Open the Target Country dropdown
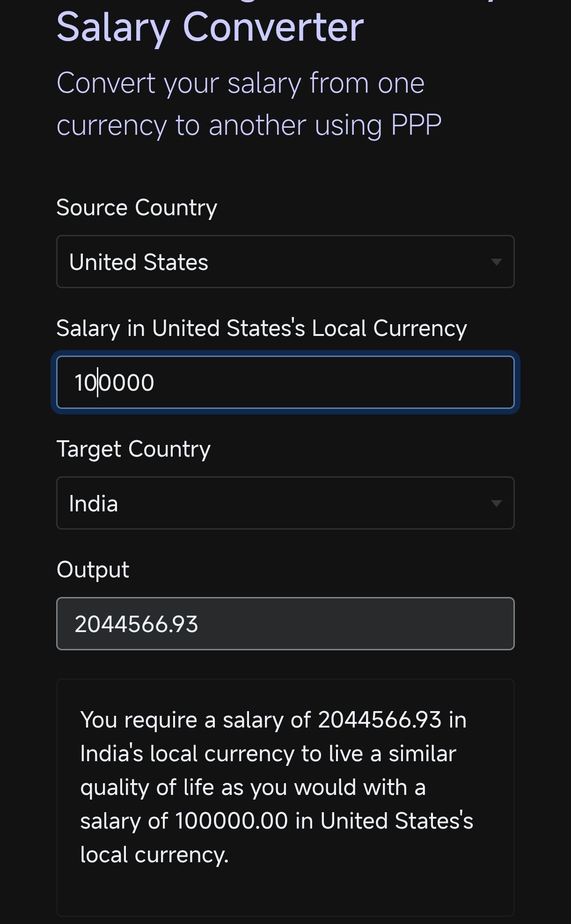Viewport: 571px width, 924px height. [285, 503]
